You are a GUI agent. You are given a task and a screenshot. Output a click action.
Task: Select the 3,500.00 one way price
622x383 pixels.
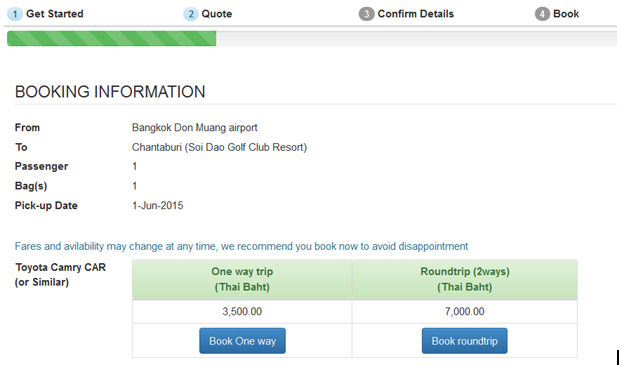tap(242, 312)
